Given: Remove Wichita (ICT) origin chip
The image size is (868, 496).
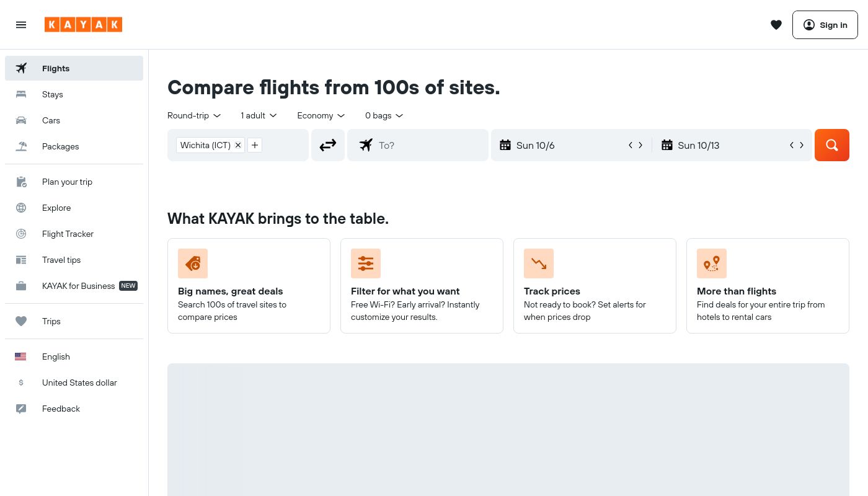Looking at the screenshot, I should [x=238, y=145].
